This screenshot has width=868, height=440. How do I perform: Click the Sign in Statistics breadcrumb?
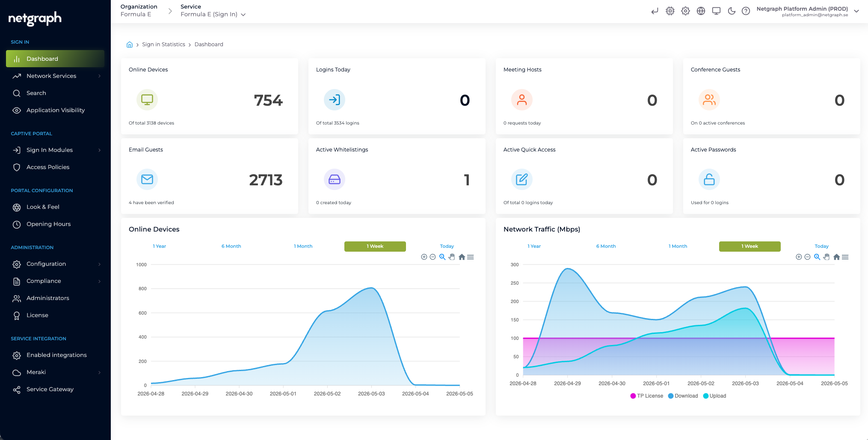tap(163, 45)
